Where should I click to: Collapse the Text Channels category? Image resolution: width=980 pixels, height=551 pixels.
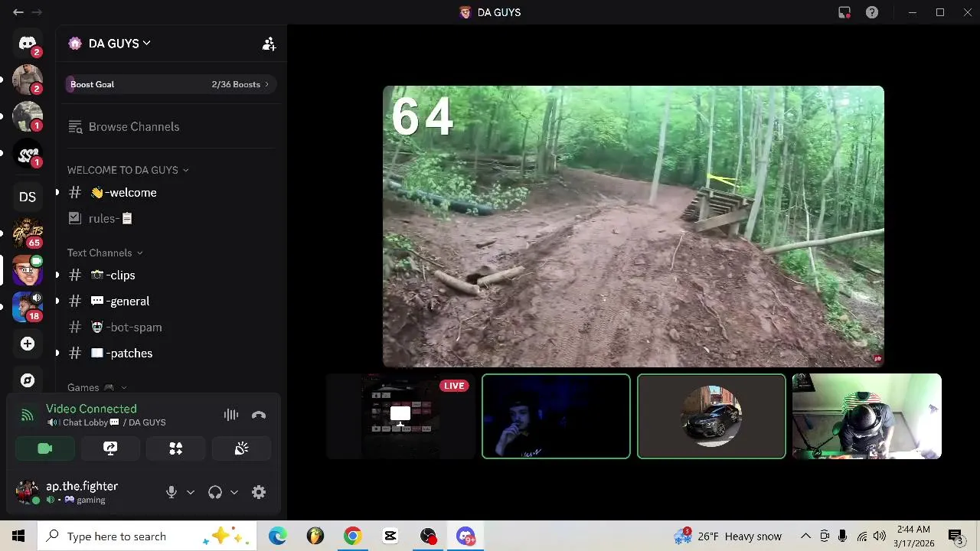point(105,253)
